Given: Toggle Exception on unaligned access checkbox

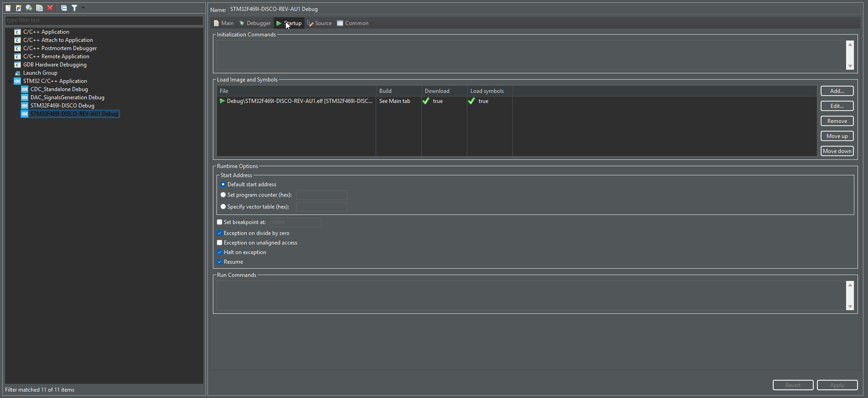Looking at the screenshot, I should (x=220, y=243).
